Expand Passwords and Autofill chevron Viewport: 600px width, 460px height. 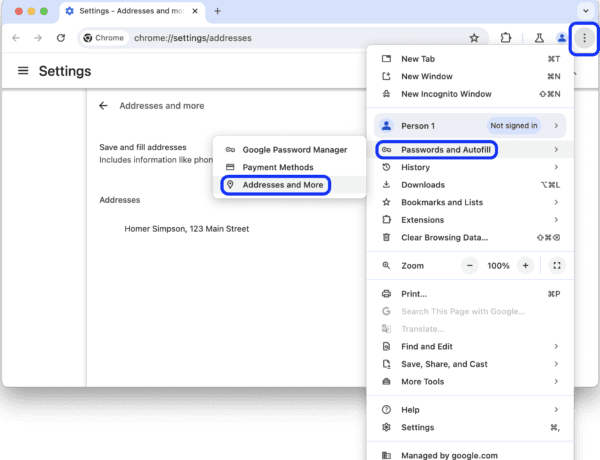click(x=556, y=150)
